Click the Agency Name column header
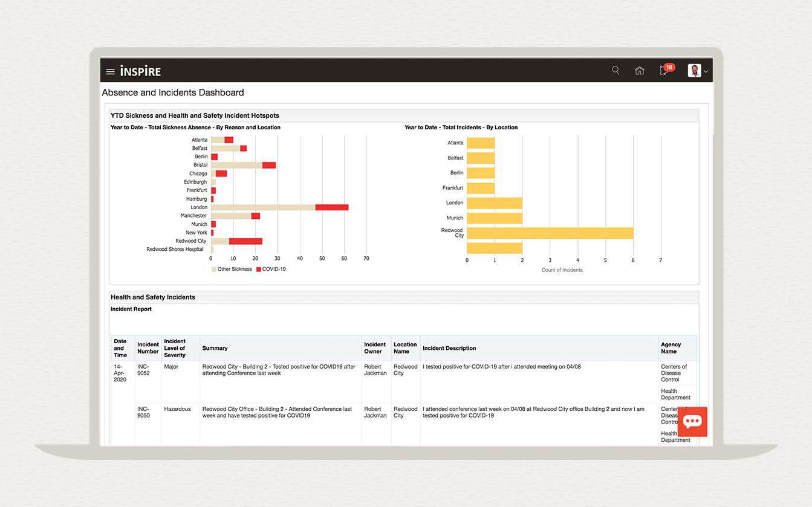 (x=671, y=348)
